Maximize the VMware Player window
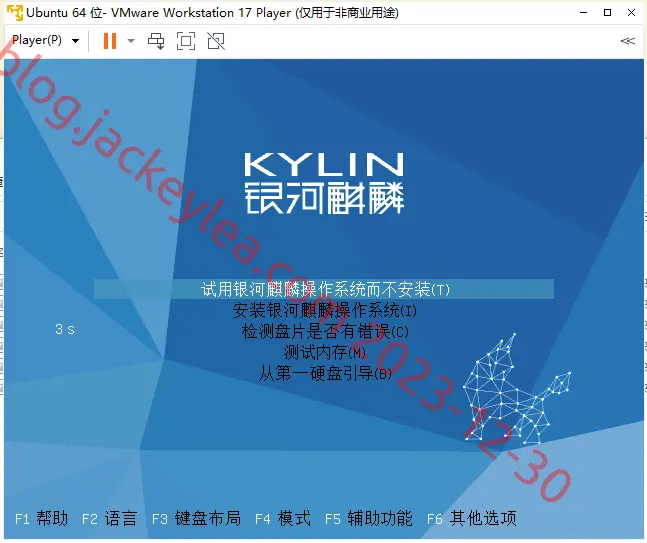The height and width of the screenshot is (543, 647). click(x=607, y=12)
